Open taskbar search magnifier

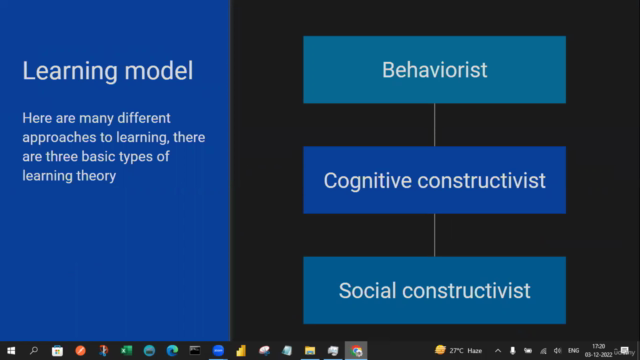34,351
